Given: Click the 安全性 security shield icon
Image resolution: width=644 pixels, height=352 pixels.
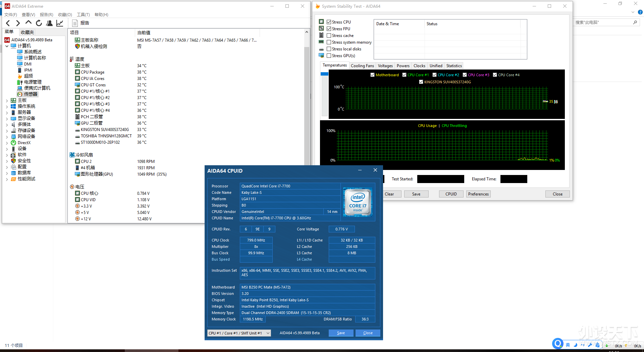Looking at the screenshot, I should 13,161.
